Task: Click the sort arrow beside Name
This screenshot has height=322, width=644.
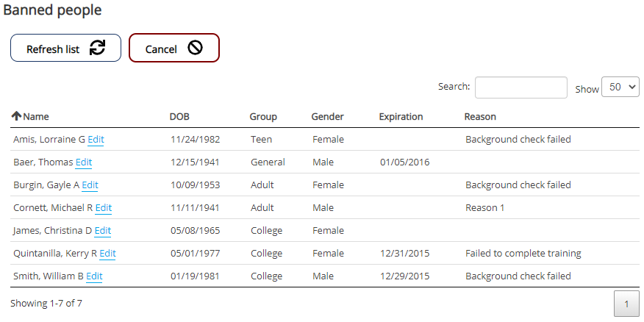Action: pos(16,116)
